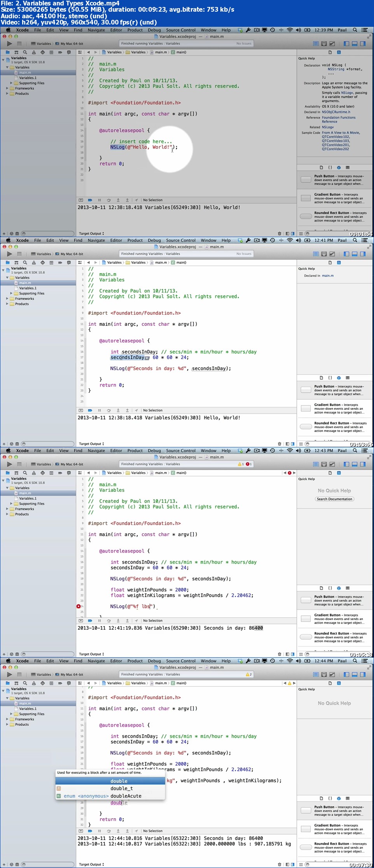374x868 pixels.
Task: Click navigator filter field in 12:39 PM window
Action: (x=47, y=234)
